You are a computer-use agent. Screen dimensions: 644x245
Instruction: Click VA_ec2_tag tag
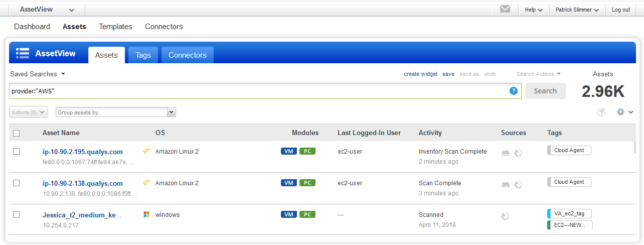[570, 213]
